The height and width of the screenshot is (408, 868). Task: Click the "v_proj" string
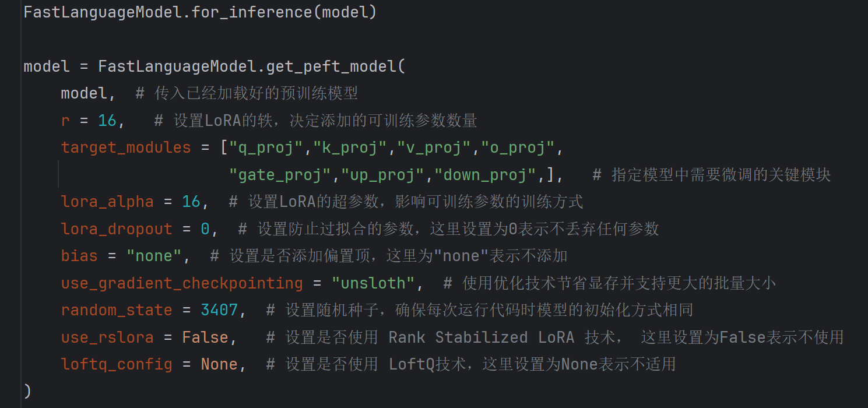pyautogui.click(x=435, y=148)
